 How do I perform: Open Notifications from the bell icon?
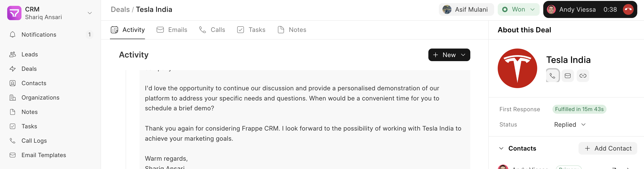[x=13, y=35]
